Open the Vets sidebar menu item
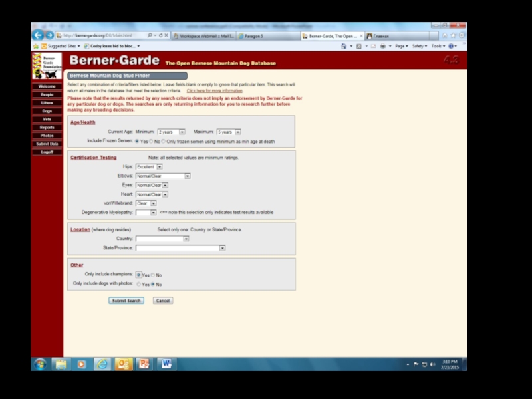This screenshot has width=532, height=399. pos(47,119)
